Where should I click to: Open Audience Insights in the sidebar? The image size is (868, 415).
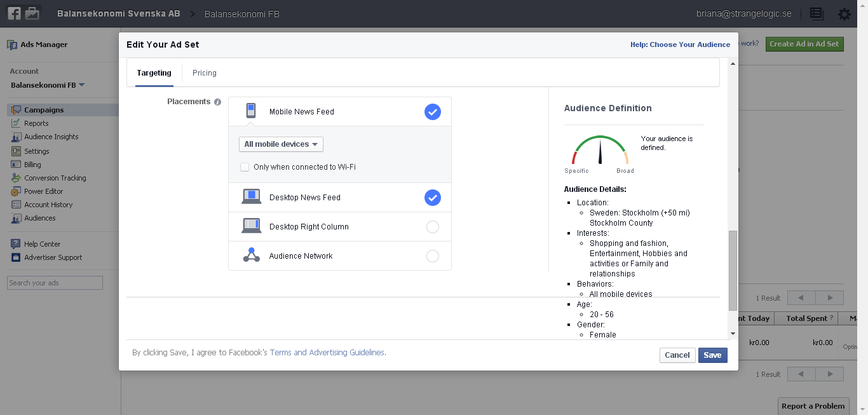coord(51,137)
